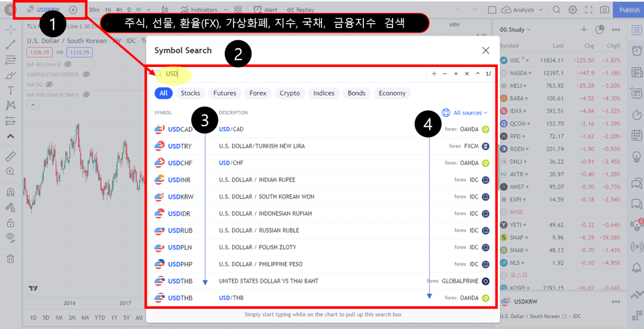Toggle magnet mode in left toolbar
The image size is (644, 329).
(11, 192)
